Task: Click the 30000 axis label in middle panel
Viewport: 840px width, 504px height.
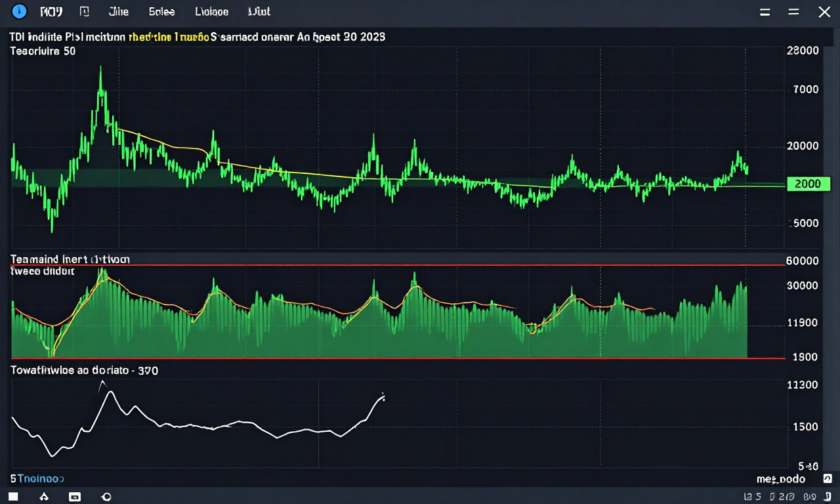Action: (x=802, y=285)
